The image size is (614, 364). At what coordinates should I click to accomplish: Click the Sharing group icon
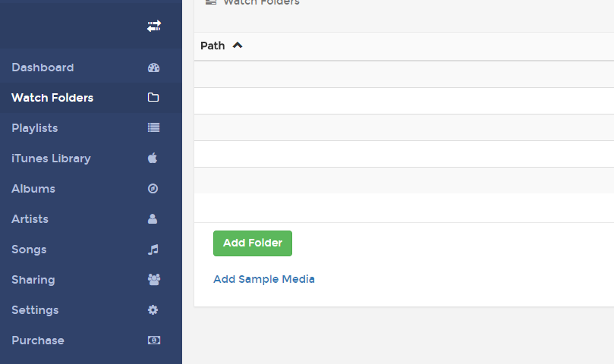(154, 280)
